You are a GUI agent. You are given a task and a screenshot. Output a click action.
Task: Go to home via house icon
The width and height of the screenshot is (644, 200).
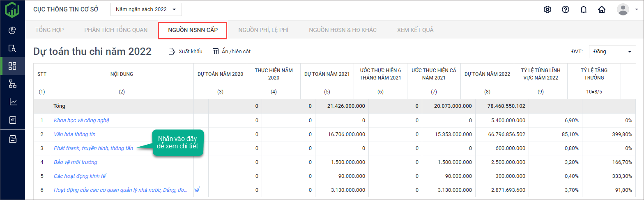coord(602,9)
